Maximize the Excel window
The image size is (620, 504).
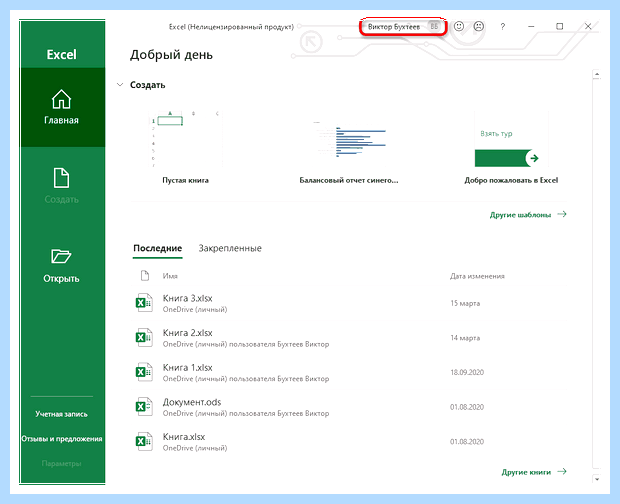[x=560, y=26]
